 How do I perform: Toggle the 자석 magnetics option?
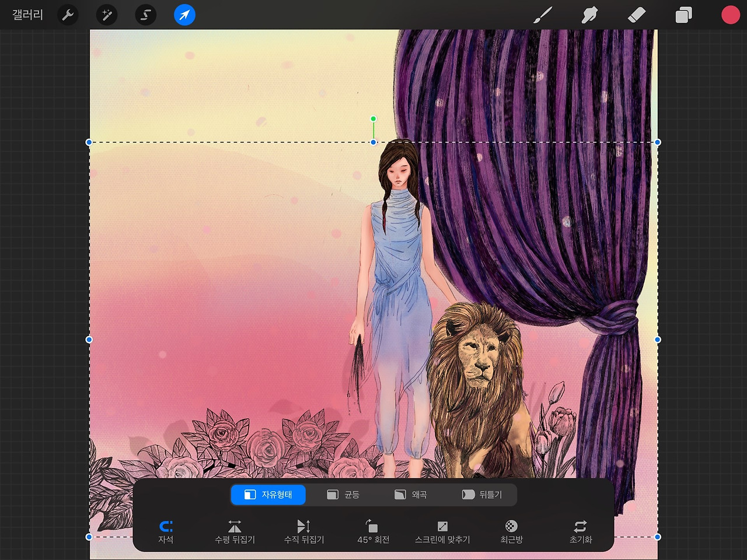click(x=166, y=532)
